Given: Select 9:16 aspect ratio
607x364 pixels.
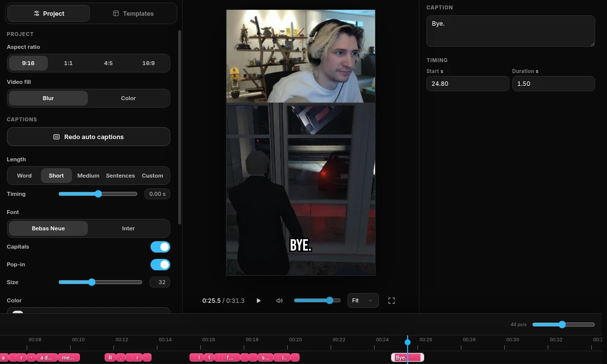Looking at the screenshot, I should click(28, 63).
